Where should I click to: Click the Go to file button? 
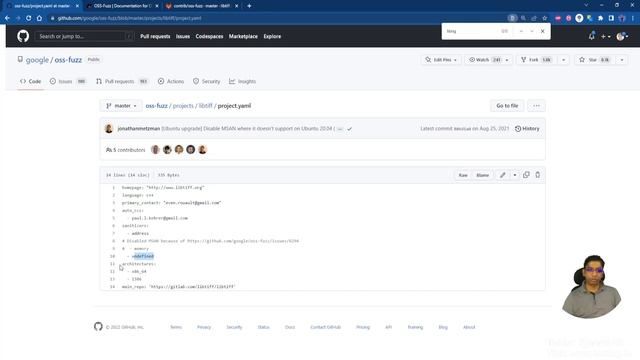(507, 106)
